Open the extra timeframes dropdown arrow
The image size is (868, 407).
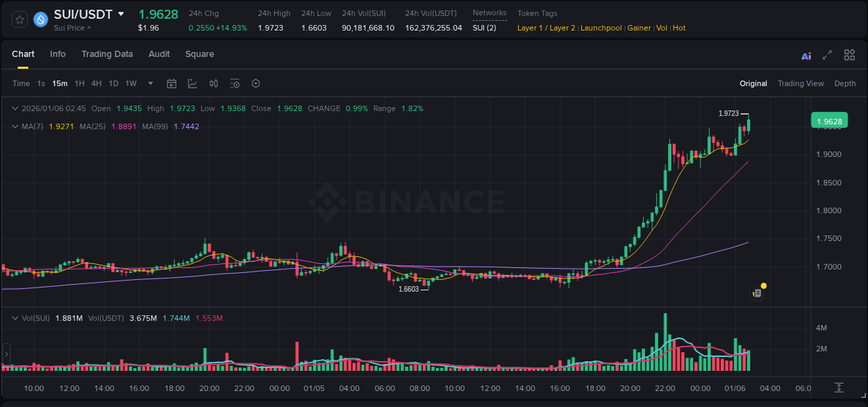point(149,83)
